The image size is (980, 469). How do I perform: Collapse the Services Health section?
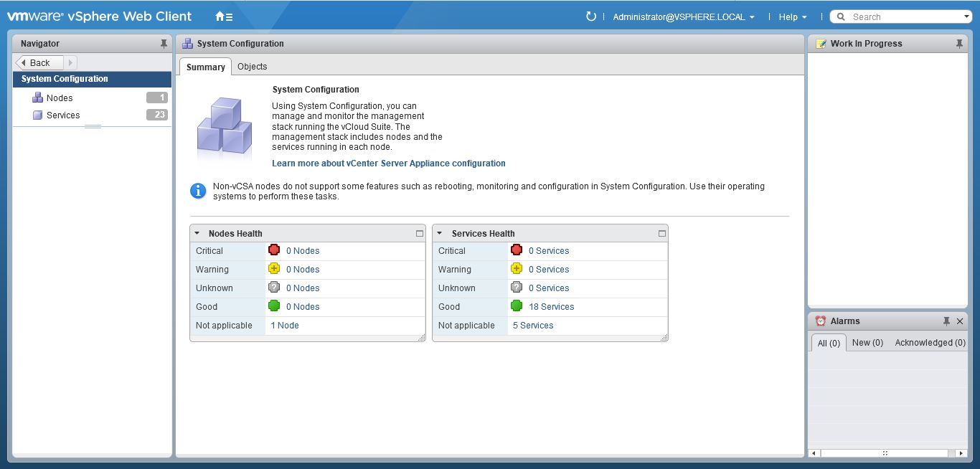[440, 234]
